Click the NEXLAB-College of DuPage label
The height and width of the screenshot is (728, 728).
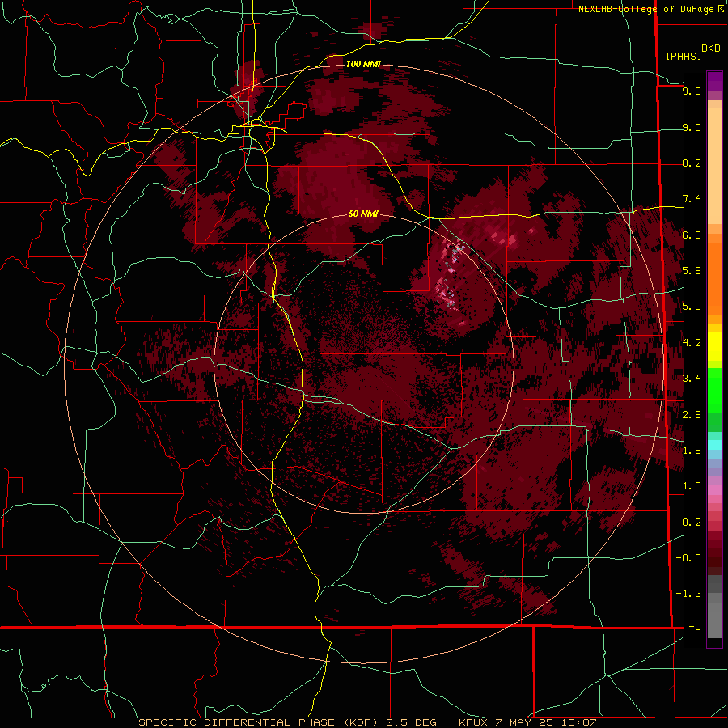tap(647, 9)
